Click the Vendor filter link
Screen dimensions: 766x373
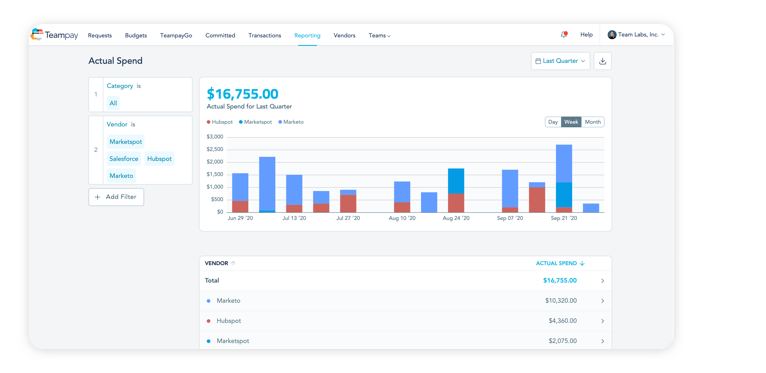point(117,124)
